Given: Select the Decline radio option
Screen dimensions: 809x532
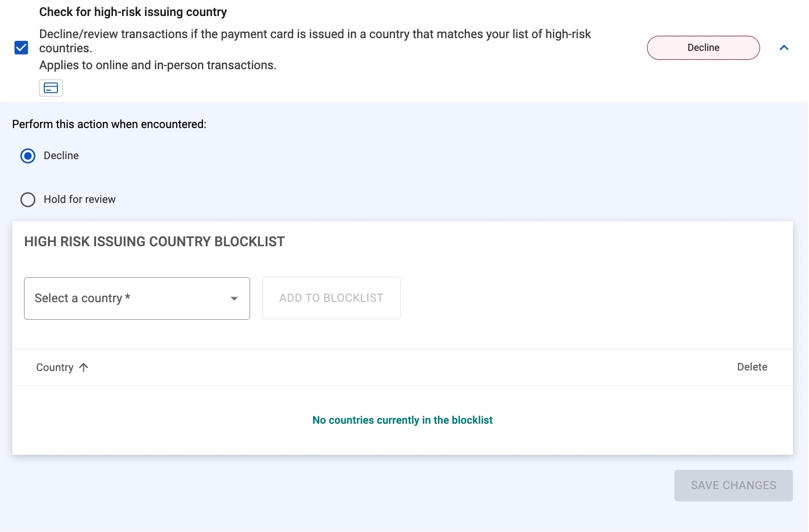Looking at the screenshot, I should (x=28, y=156).
